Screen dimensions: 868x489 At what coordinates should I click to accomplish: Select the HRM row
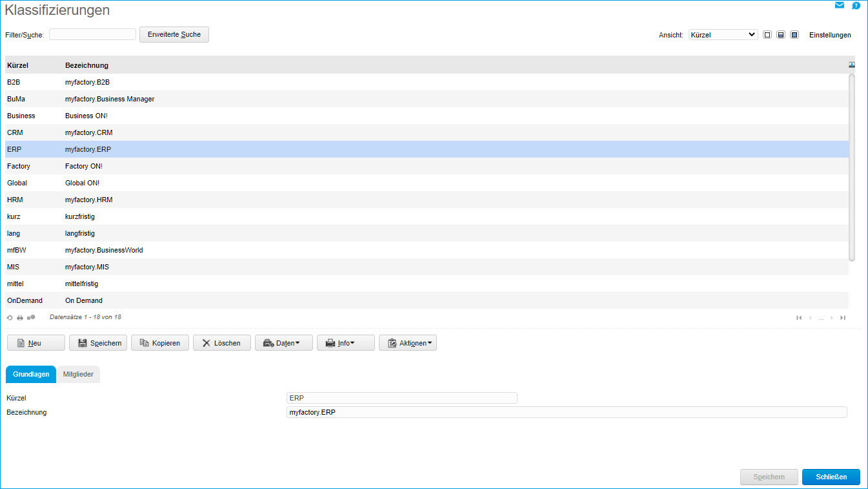point(427,200)
